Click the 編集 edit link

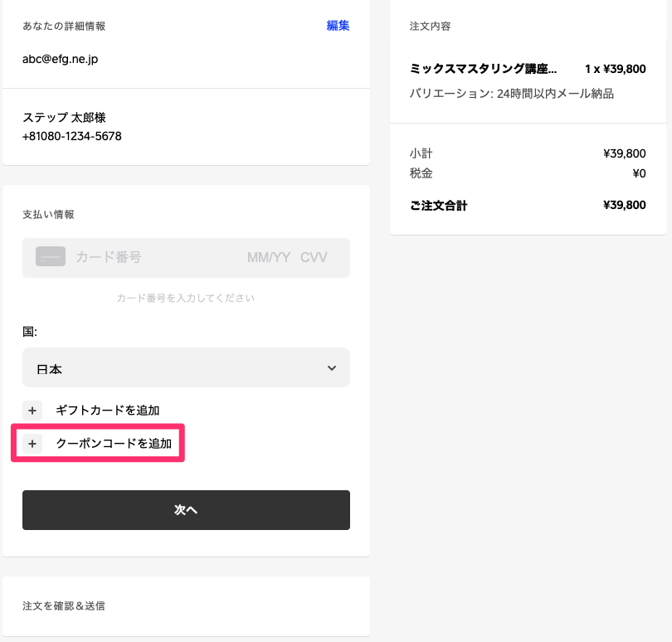point(338,26)
